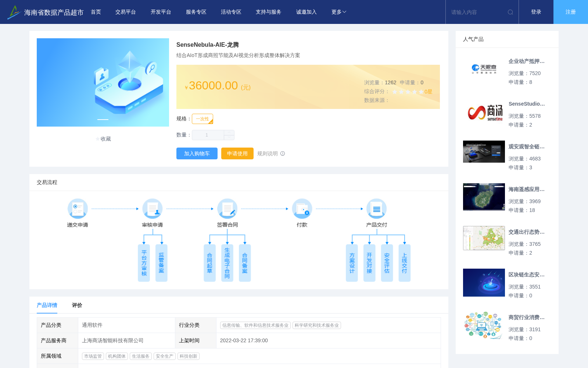Image resolution: width=588 pixels, height=368 pixels.
Task: Open 交易平台 navigation item
Action: (126, 12)
